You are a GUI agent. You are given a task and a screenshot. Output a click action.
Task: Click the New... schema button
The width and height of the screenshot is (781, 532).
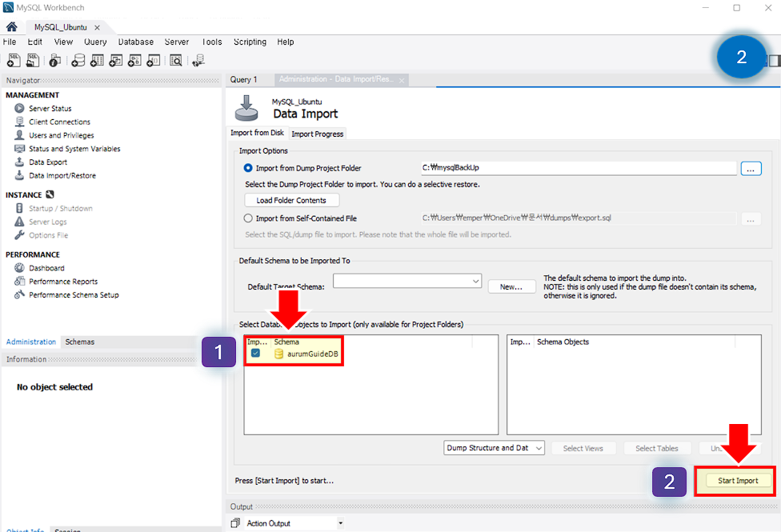511,287
